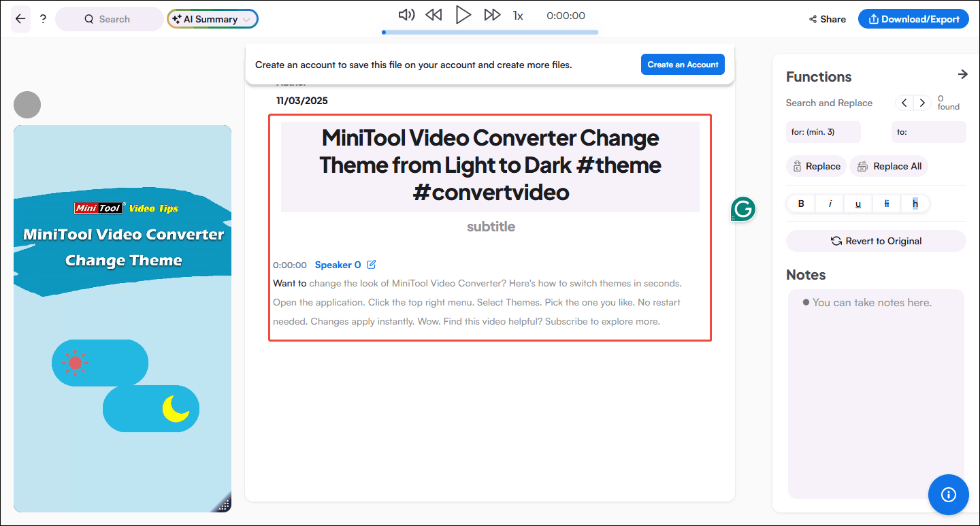Go to next search result chevron
Screen dimensions: 980x526
pyautogui.click(x=922, y=102)
